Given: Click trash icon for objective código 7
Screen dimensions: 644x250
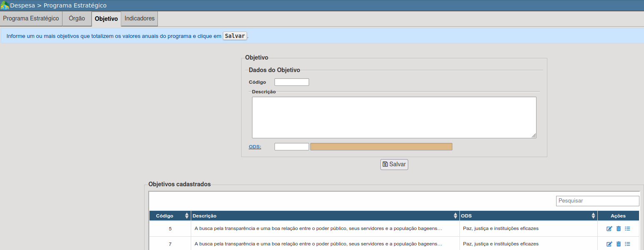Looking at the screenshot, I should tap(619, 244).
